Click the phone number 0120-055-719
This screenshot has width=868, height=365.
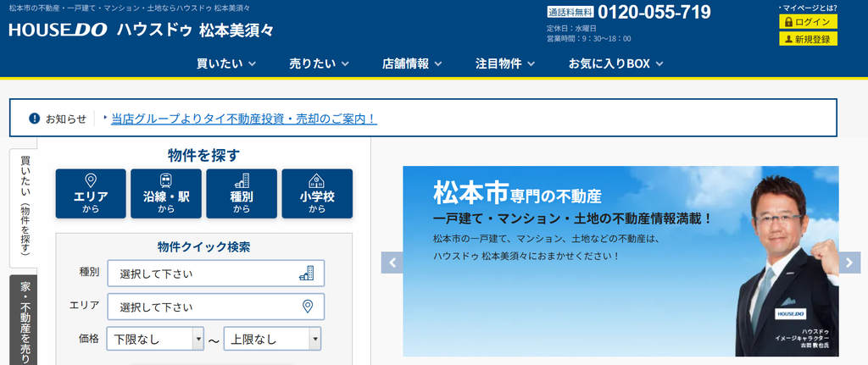point(654,12)
